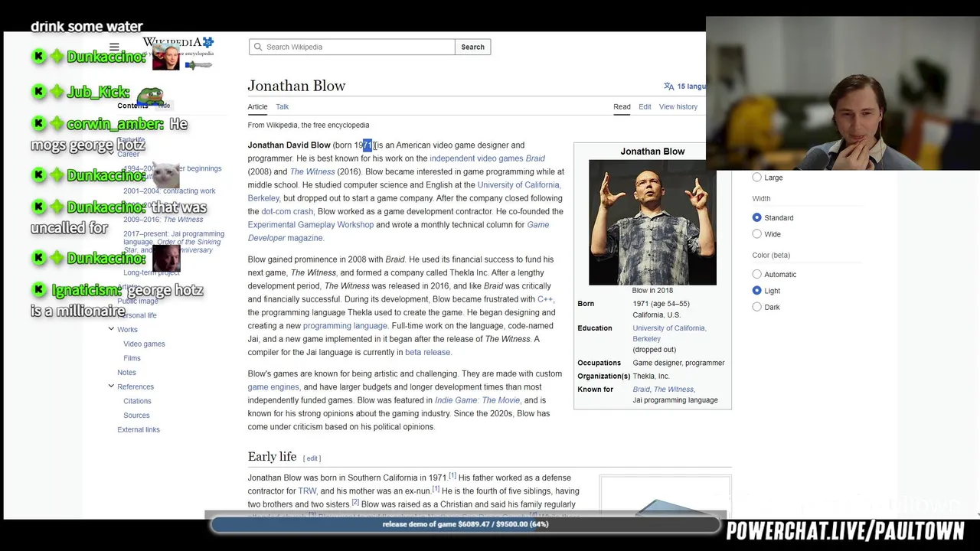Click the edit link beside Early life
The height and width of the screenshot is (551, 980).
pos(312,458)
